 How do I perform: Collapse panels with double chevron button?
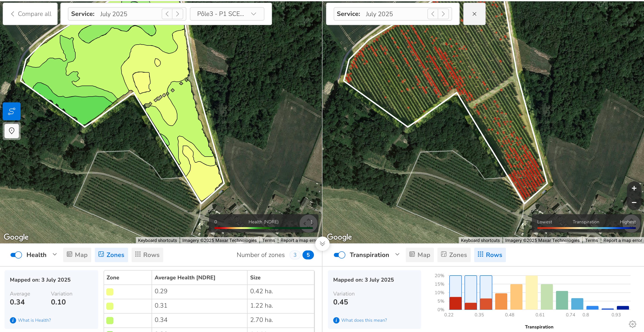click(322, 244)
